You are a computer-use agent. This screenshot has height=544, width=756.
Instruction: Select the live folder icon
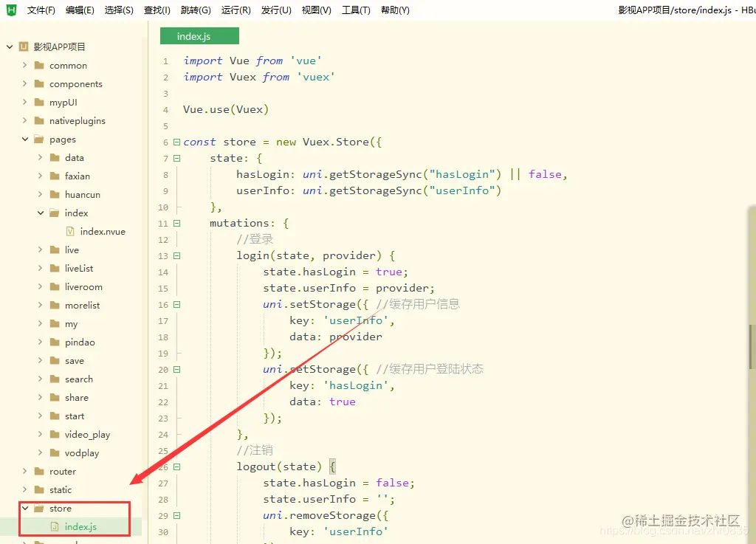[55, 249]
